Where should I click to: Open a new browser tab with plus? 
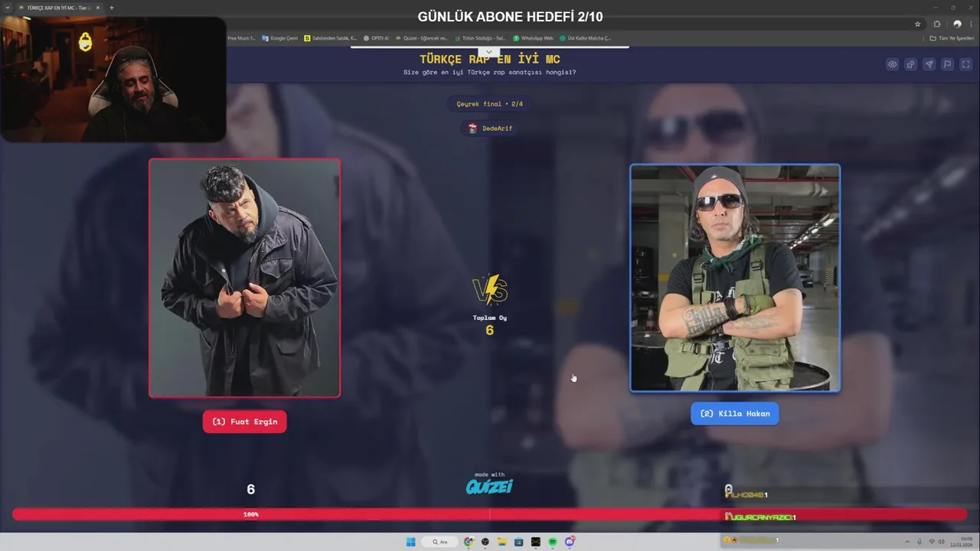pos(111,8)
